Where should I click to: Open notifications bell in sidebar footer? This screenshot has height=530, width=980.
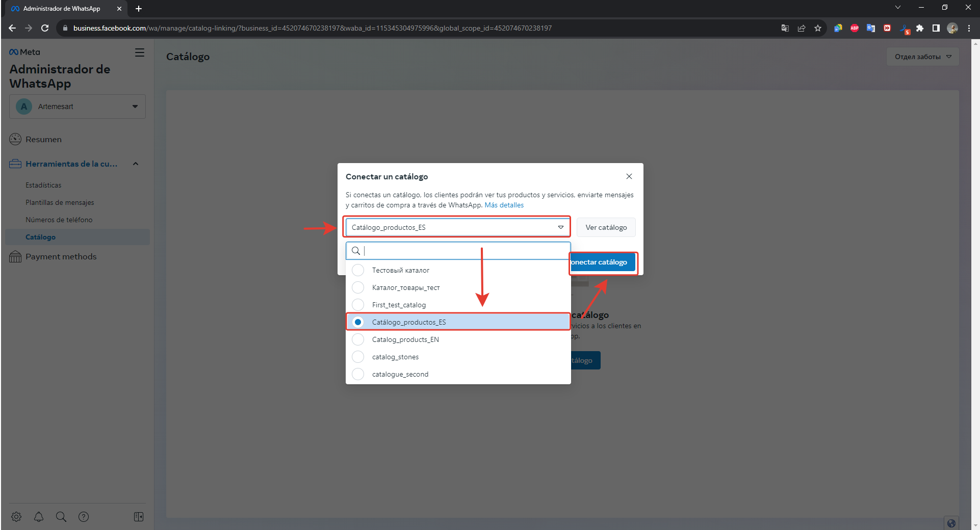(39, 517)
